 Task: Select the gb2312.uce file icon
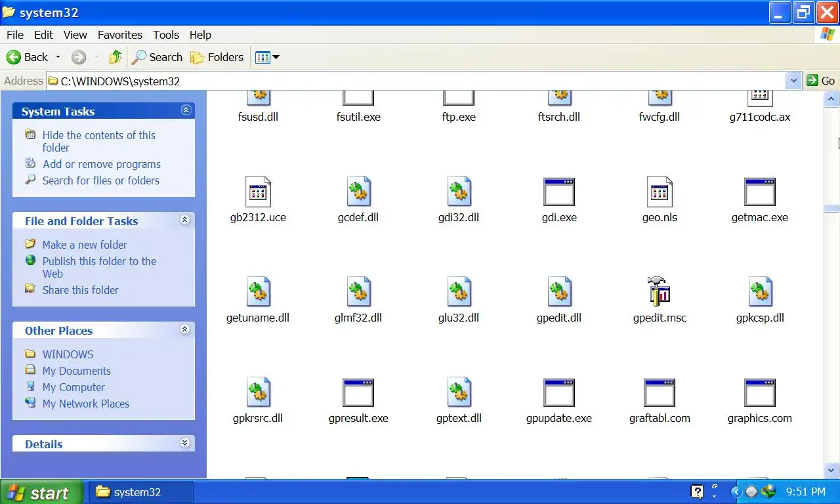click(258, 192)
